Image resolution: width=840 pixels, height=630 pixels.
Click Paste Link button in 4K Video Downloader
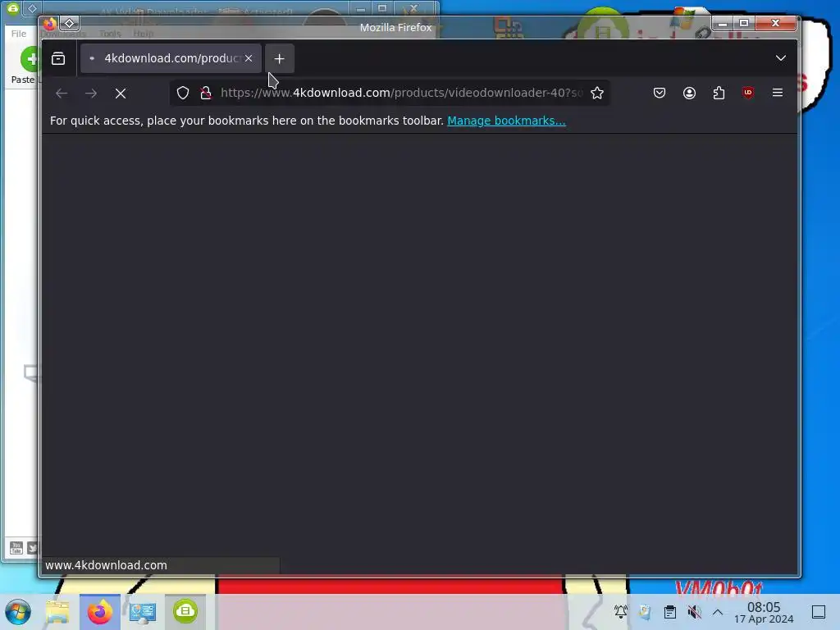coord(24,66)
